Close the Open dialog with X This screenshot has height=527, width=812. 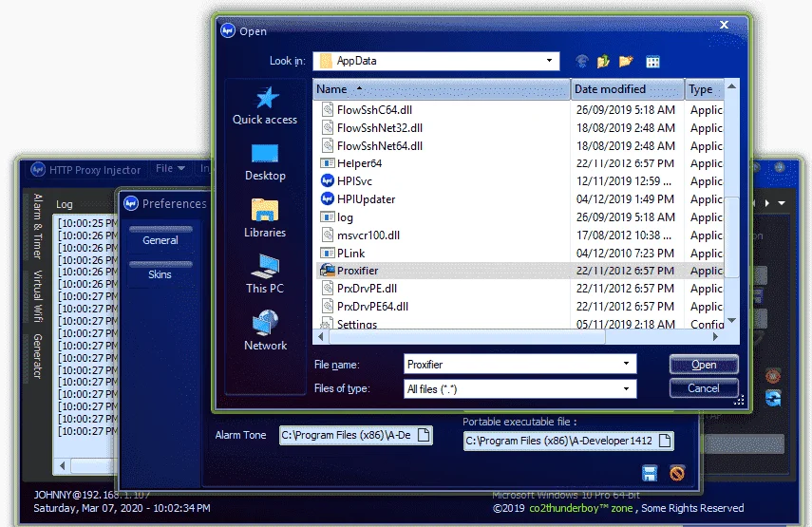tap(725, 25)
